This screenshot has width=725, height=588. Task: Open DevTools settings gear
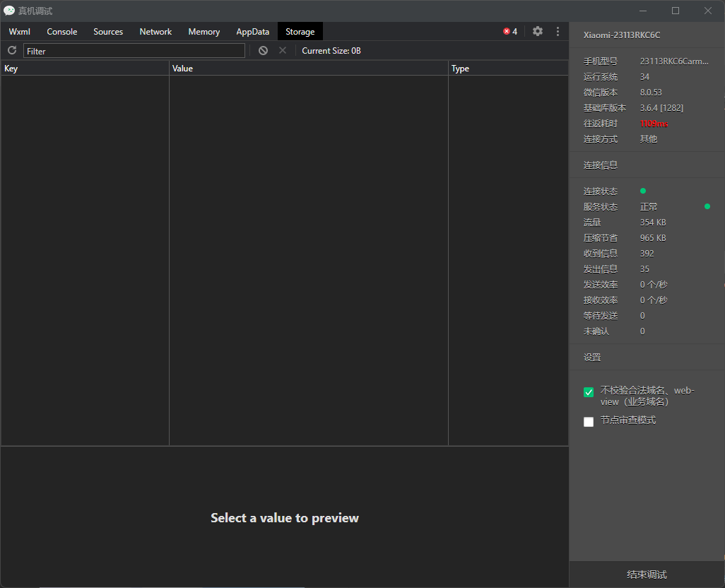tap(537, 31)
